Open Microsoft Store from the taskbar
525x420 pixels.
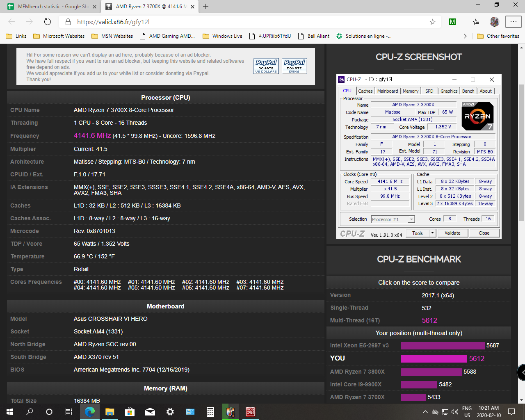(x=130, y=412)
